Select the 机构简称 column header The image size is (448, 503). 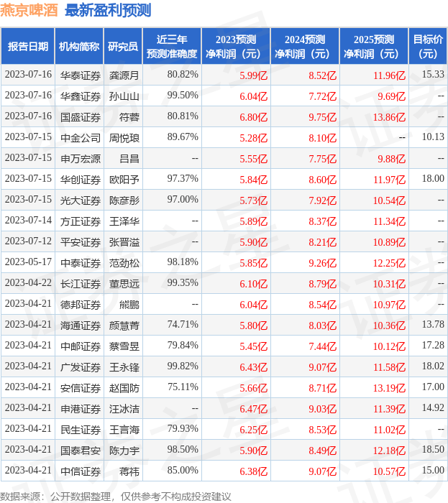pos(79,46)
